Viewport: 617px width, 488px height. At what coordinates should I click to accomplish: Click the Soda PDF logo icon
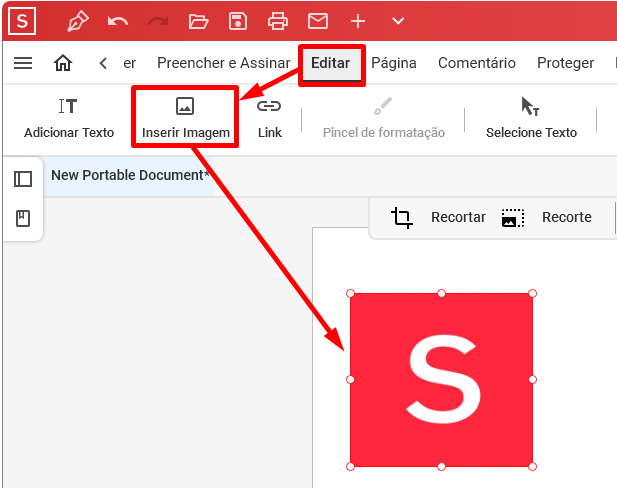coord(22,21)
